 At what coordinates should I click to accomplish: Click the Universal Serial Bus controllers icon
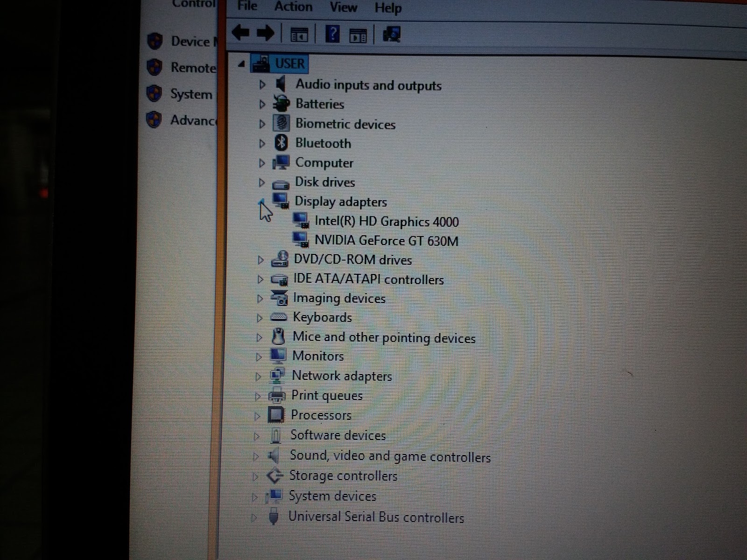(x=274, y=516)
